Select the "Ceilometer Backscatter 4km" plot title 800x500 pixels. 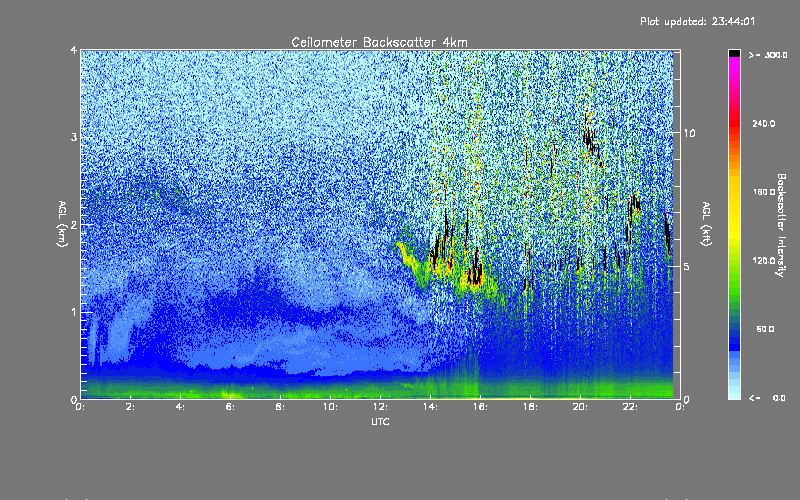[x=379, y=42]
